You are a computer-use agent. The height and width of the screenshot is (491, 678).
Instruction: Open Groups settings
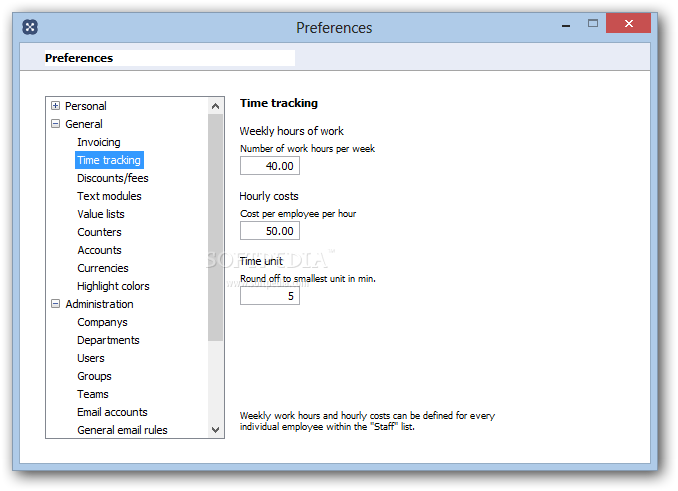click(x=94, y=376)
